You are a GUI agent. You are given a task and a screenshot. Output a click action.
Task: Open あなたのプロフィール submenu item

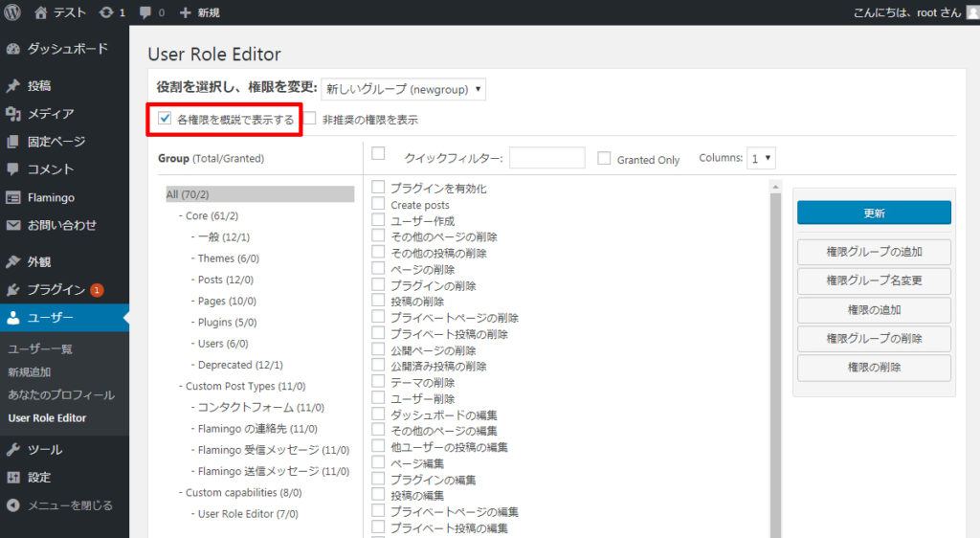pyautogui.click(x=61, y=394)
